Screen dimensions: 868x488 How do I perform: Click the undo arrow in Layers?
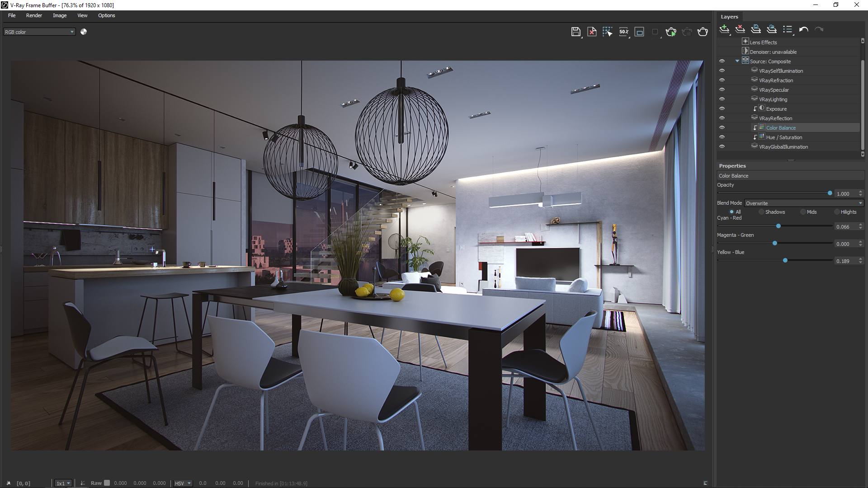803,29
